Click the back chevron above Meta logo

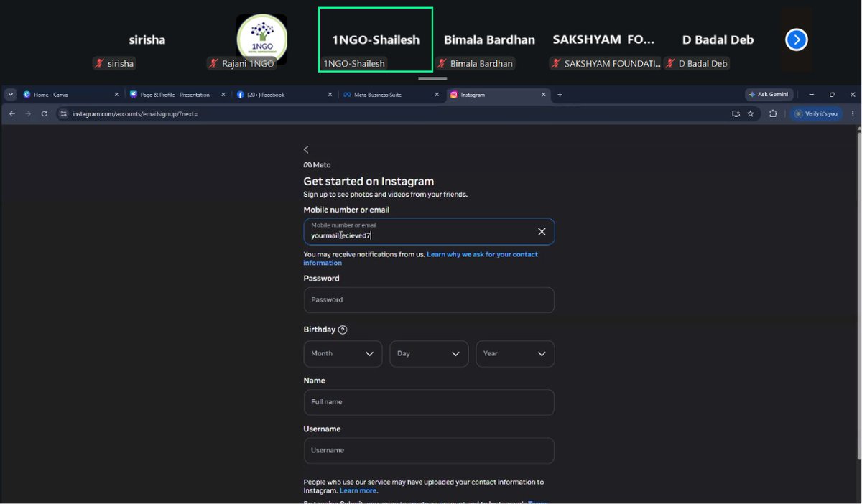pyautogui.click(x=306, y=149)
